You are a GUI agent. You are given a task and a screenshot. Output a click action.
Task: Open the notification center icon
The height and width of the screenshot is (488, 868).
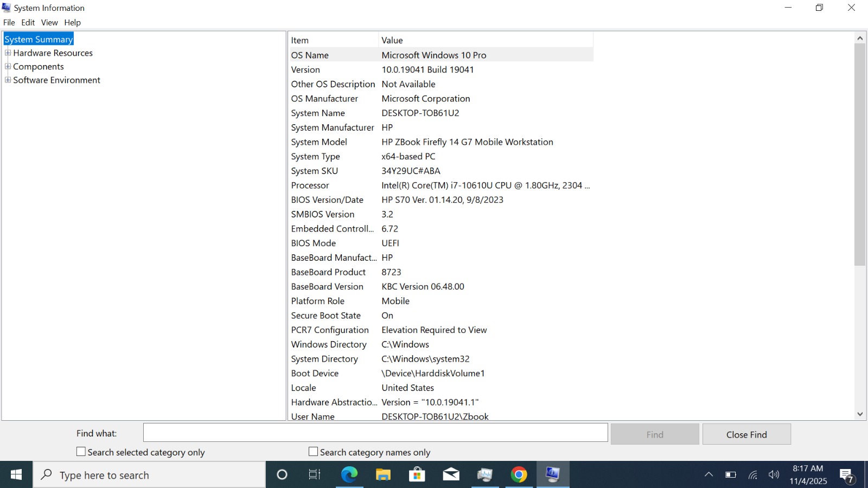(846, 476)
